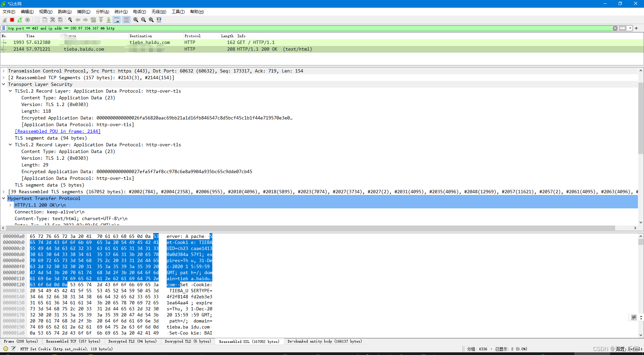Screen dimensions: 644x355
Task: Collapse the Transport Layer Security tree
Action: (4, 84)
